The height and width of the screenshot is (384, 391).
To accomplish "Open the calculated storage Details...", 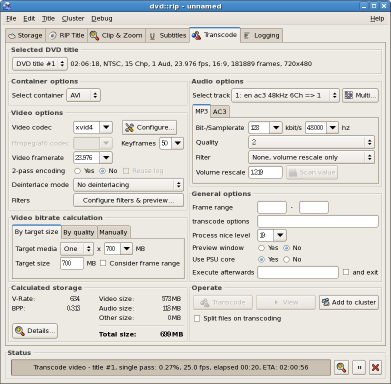I will point(35,331).
